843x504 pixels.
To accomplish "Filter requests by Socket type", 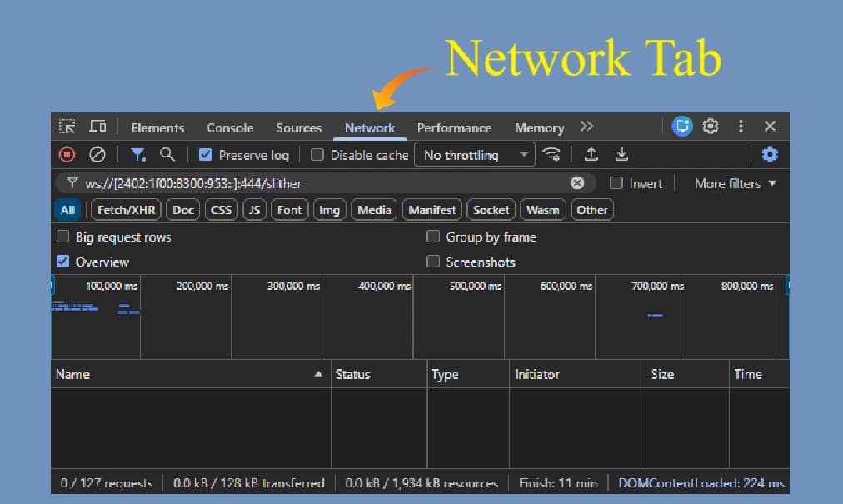I will coord(491,209).
